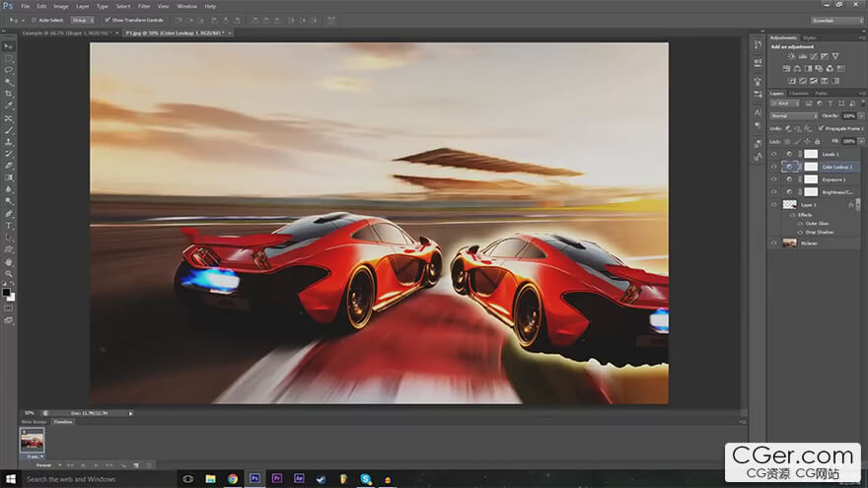Select the Gradient tool
Image resolution: width=868 pixels, height=488 pixels.
click(8, 177)
